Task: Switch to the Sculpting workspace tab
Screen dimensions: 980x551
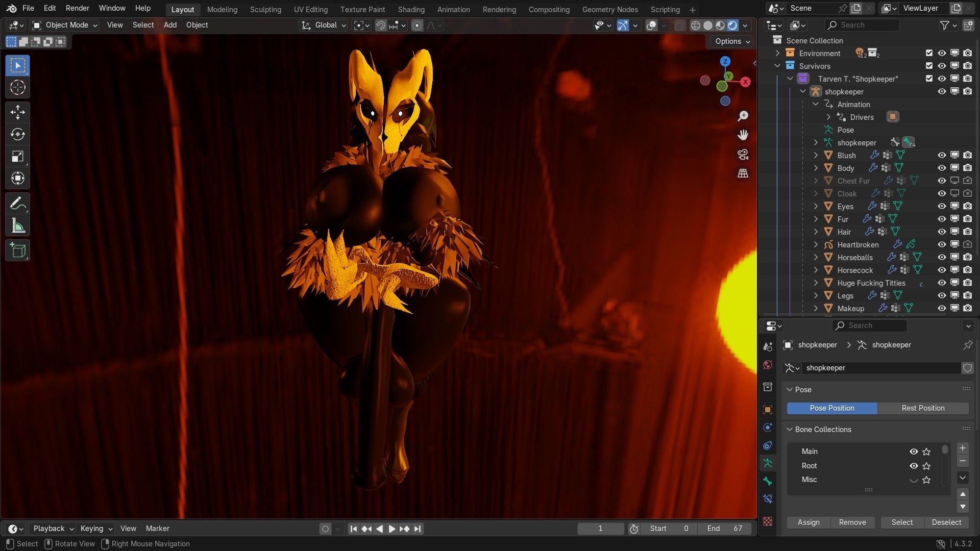Action: click(265, 10)
